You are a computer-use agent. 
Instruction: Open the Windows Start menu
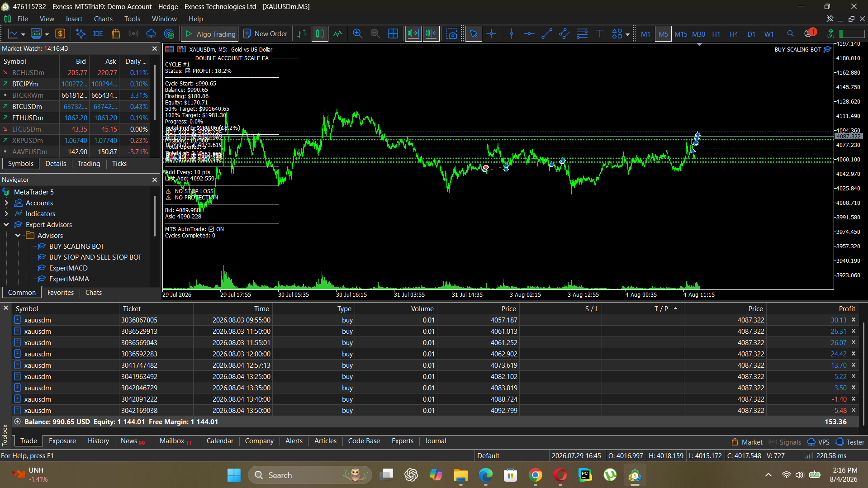point(234,475)
